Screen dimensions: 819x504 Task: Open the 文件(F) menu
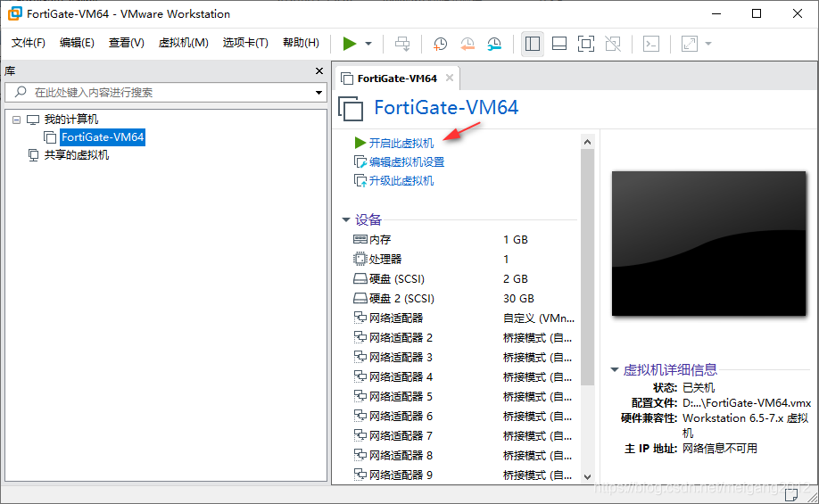tap(29, 43)
